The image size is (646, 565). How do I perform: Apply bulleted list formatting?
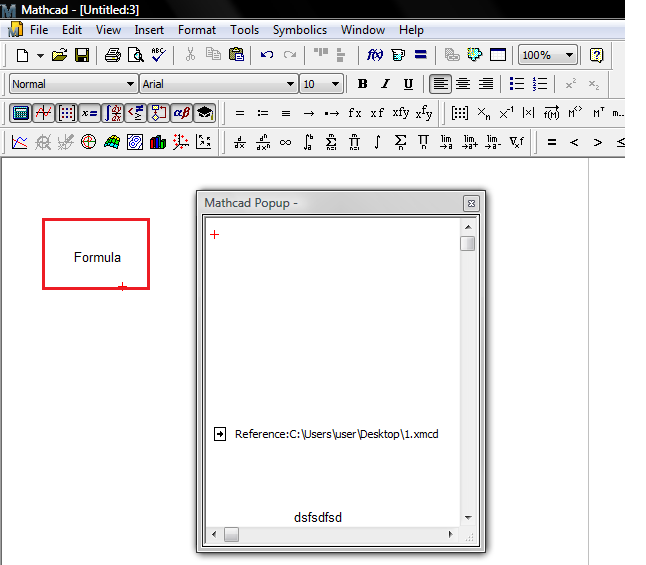tap(517, 84)
